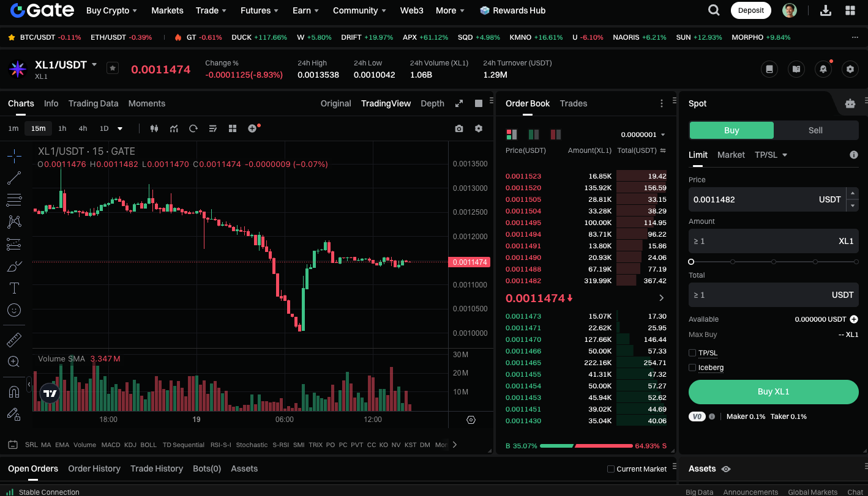Screen dimensions: 868x496
Task: Toggle assets balance visibility eye icon
Action: point(726,469)
